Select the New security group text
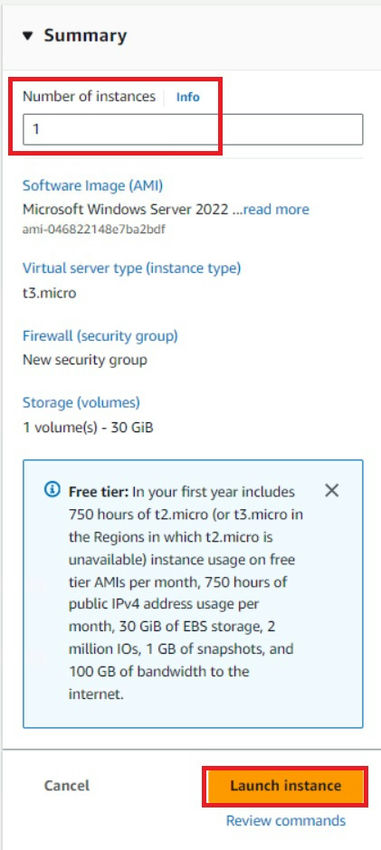 tap(85, 360)
